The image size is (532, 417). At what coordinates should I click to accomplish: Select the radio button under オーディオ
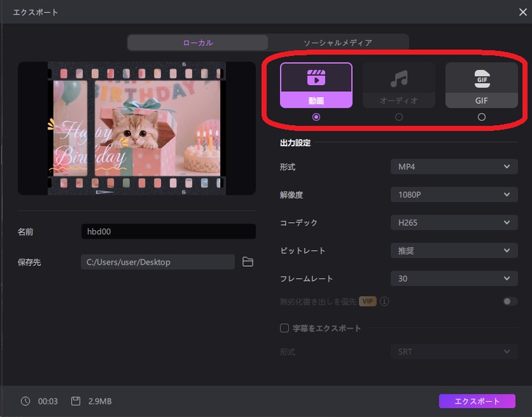point(398,117)
